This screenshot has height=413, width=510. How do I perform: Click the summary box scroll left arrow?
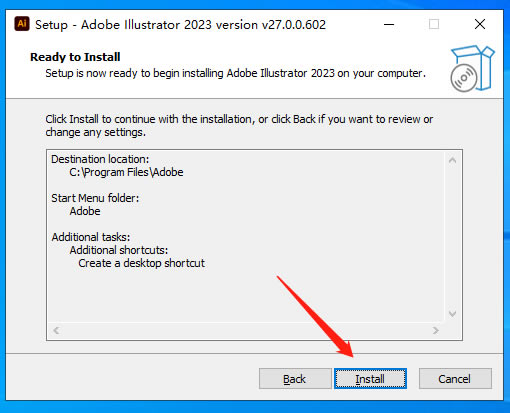point(56,330)
